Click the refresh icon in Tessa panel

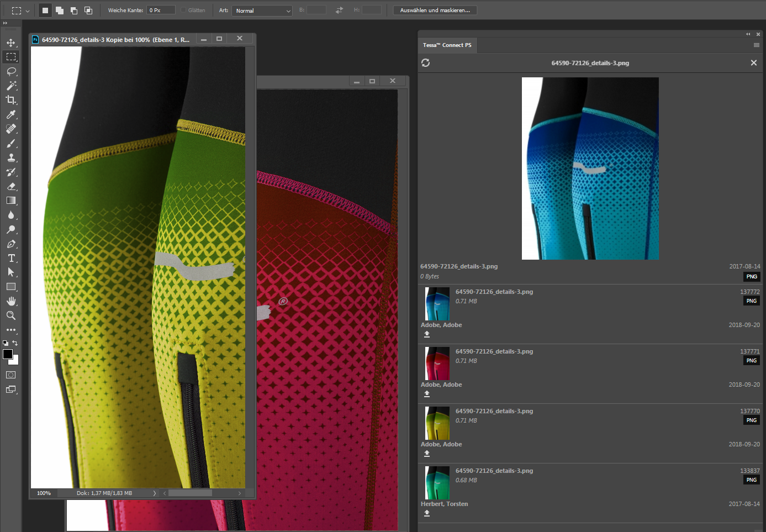425,63
